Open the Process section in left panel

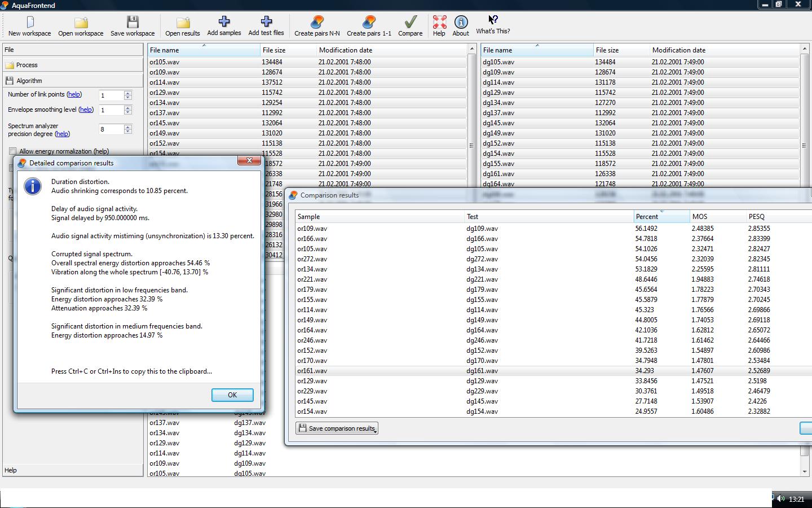73,65
